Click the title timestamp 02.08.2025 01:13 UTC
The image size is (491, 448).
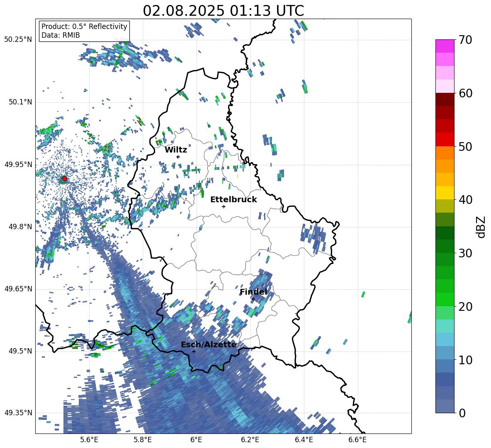(x=223, y=11)
